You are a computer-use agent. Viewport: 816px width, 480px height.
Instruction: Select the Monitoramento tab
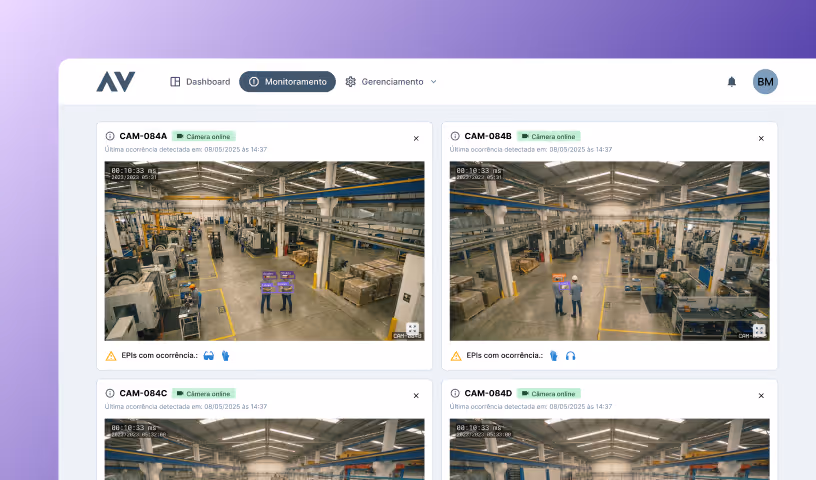(287, 82)
